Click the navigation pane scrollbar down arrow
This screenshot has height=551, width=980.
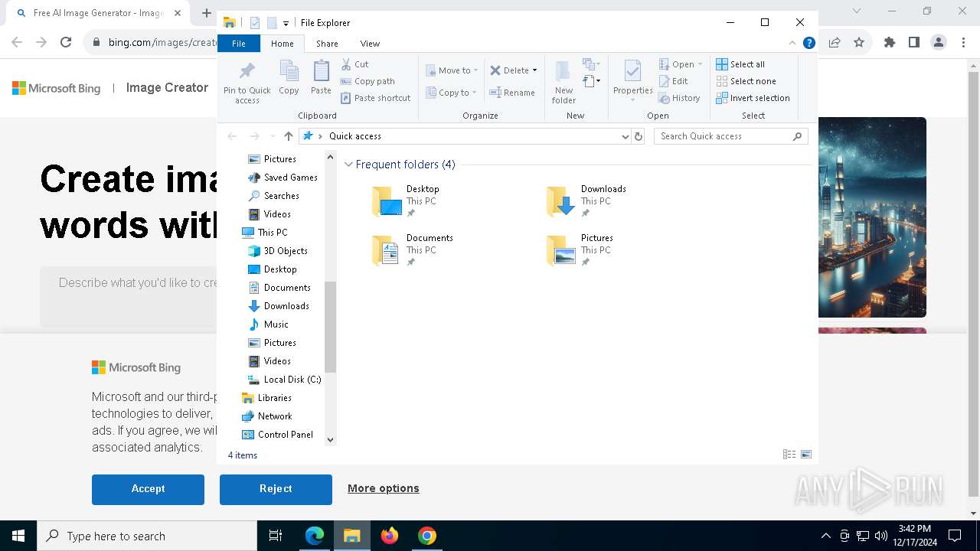tap(331, 439)
